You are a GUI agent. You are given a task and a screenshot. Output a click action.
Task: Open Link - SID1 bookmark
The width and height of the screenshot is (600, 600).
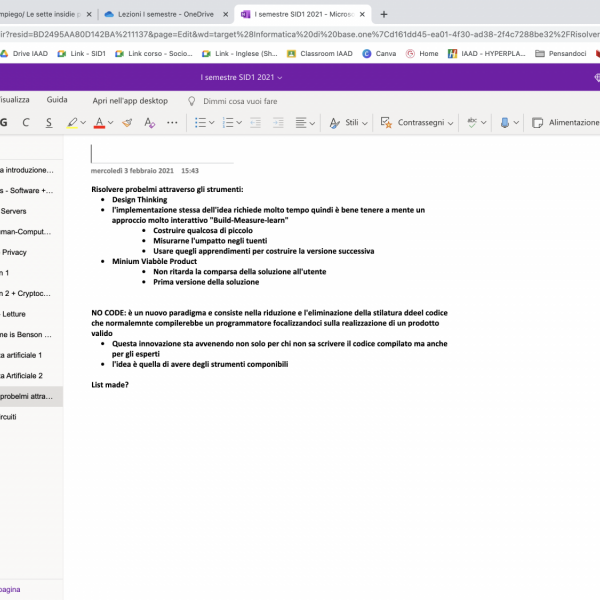point(82,54)
